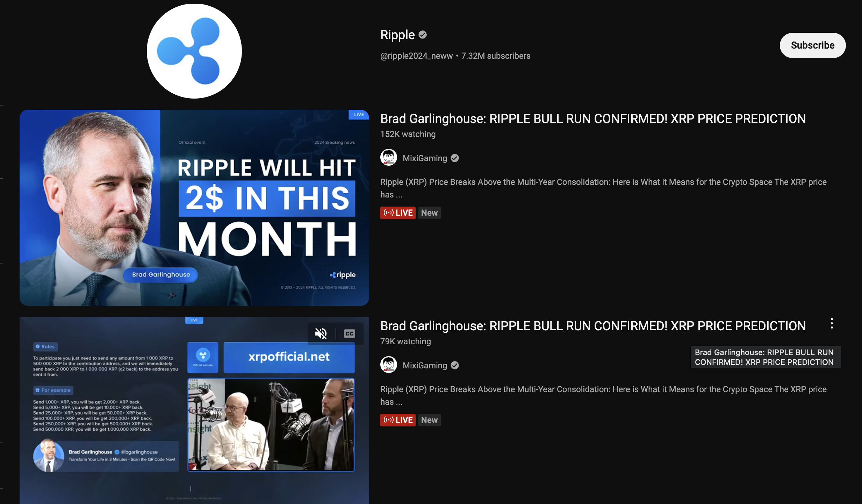Click the New badge on first video
The width and height of the screenshot is (862, 504).
pyautogui.click(x=429, y=213)
